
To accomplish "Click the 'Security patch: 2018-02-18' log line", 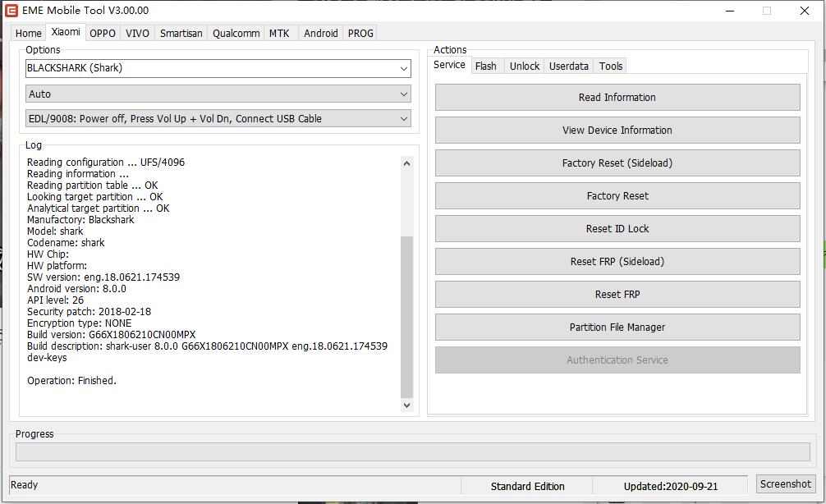I will 89,312.
